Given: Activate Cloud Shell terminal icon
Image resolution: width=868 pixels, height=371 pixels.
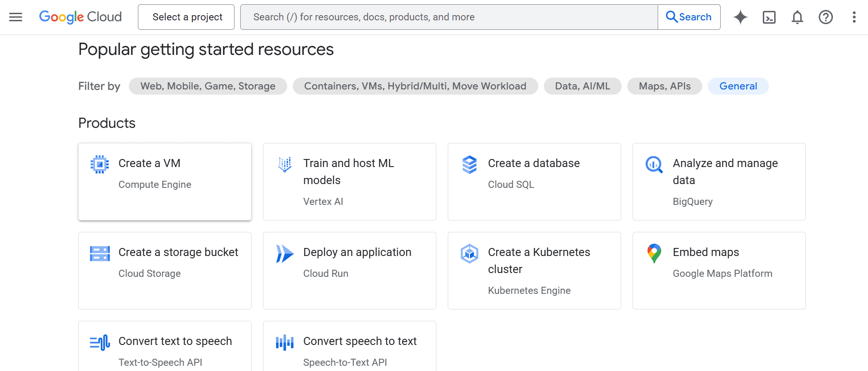Looking at the screenshot, I should point(769,17).
